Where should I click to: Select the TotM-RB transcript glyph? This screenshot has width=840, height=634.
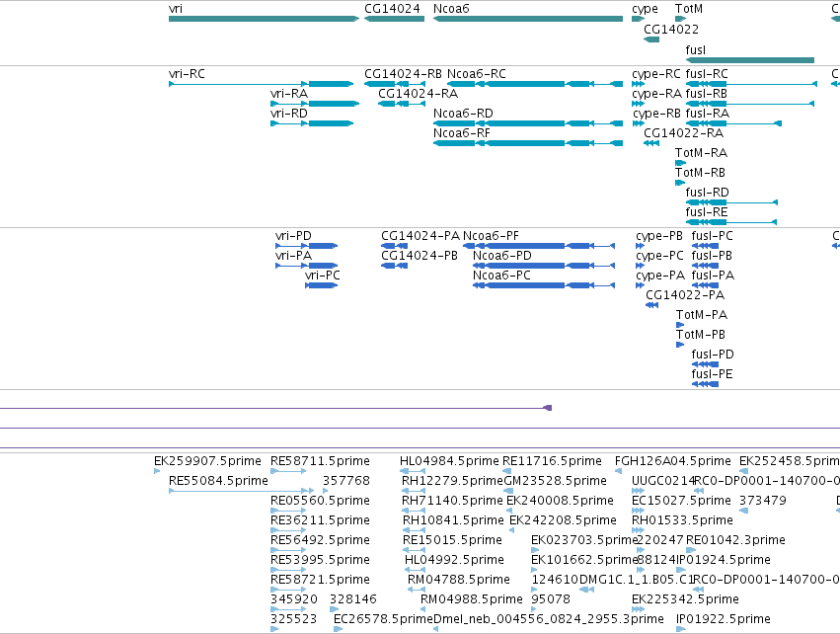(x=680, y=183)
